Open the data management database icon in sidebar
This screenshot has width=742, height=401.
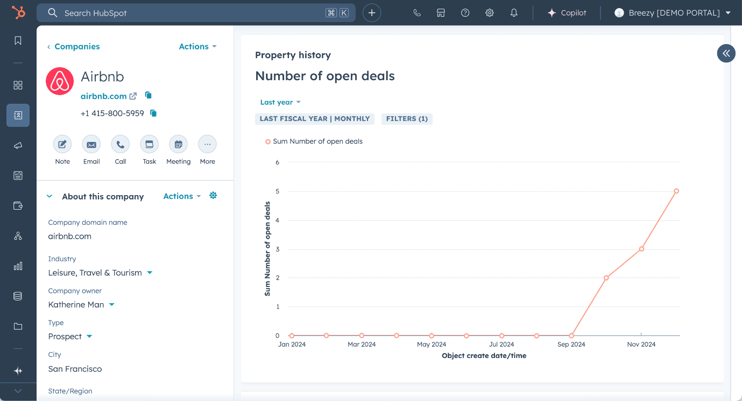(x=18, y=296)
